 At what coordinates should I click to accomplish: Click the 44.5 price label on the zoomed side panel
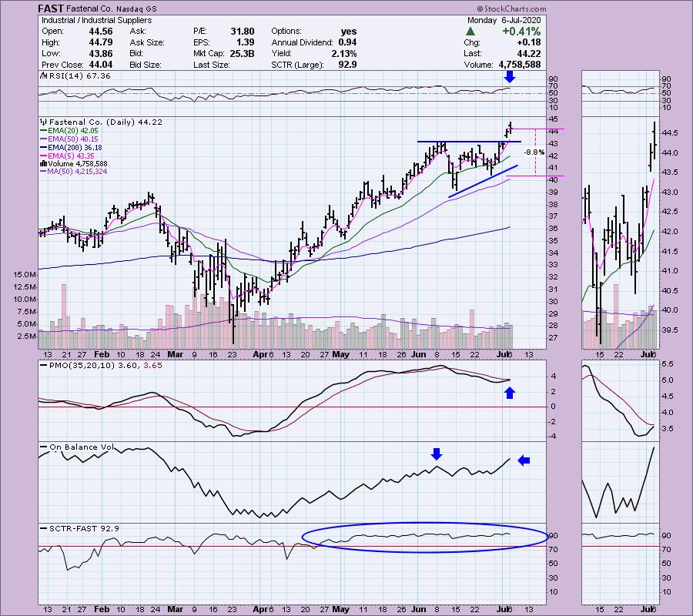click(668, 133)
